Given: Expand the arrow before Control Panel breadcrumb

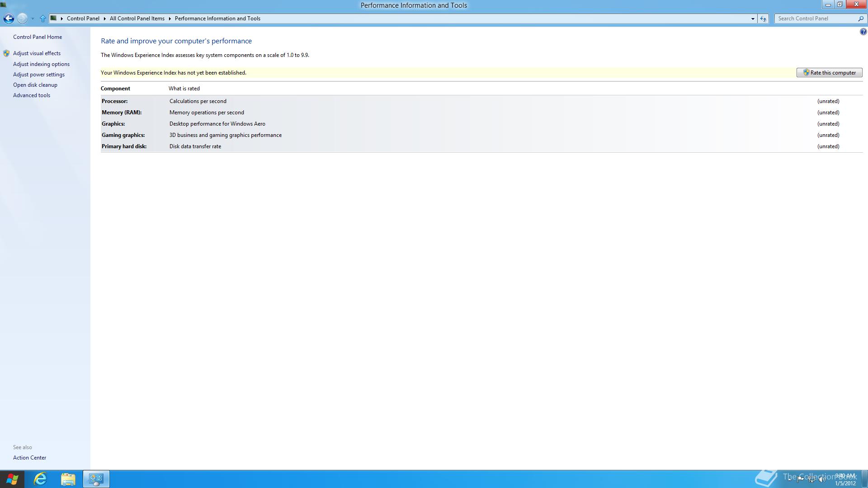Looking at the screenshot, I should tap(62, 19).
